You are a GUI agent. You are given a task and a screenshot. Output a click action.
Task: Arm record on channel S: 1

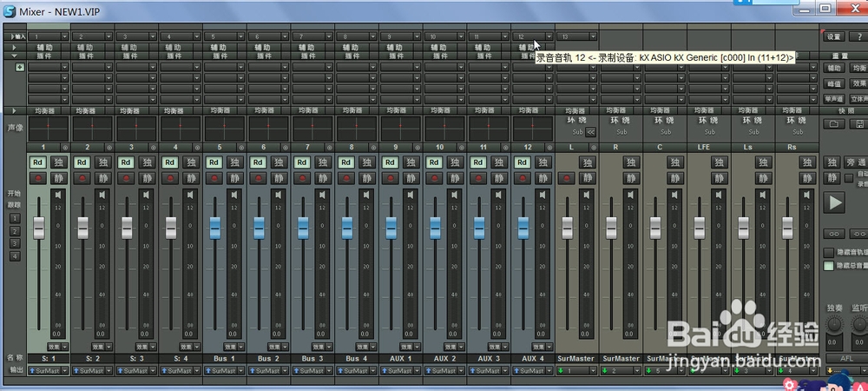(x=37, y=178)
